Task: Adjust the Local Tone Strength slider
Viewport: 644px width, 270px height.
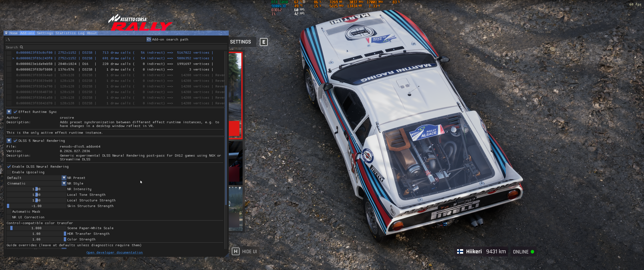Action: coord(37,195)
